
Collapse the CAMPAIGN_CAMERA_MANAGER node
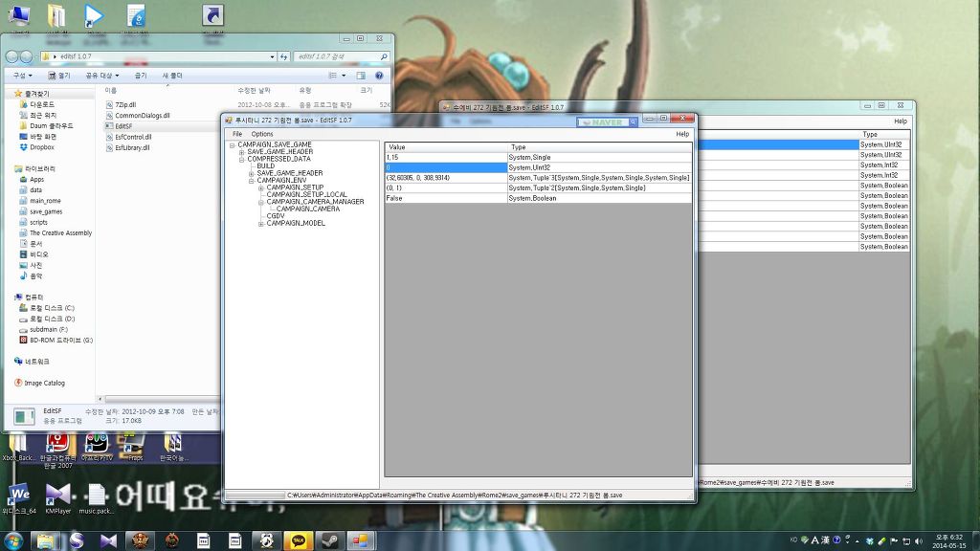(x=261, y=202)
